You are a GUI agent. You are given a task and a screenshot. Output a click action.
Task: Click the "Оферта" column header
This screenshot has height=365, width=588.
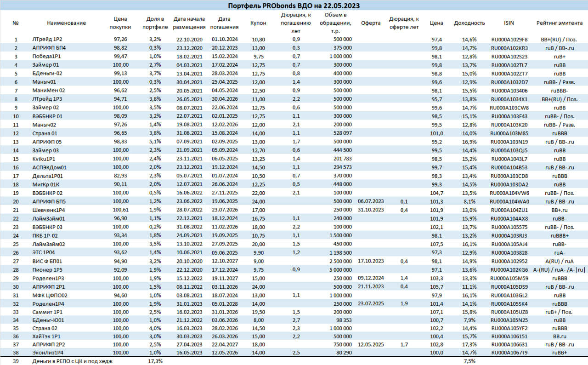(x=371, y=23)
